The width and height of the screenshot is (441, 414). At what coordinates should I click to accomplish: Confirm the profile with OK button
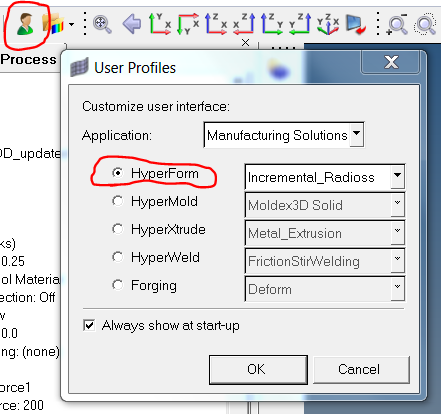click(258, 370)
